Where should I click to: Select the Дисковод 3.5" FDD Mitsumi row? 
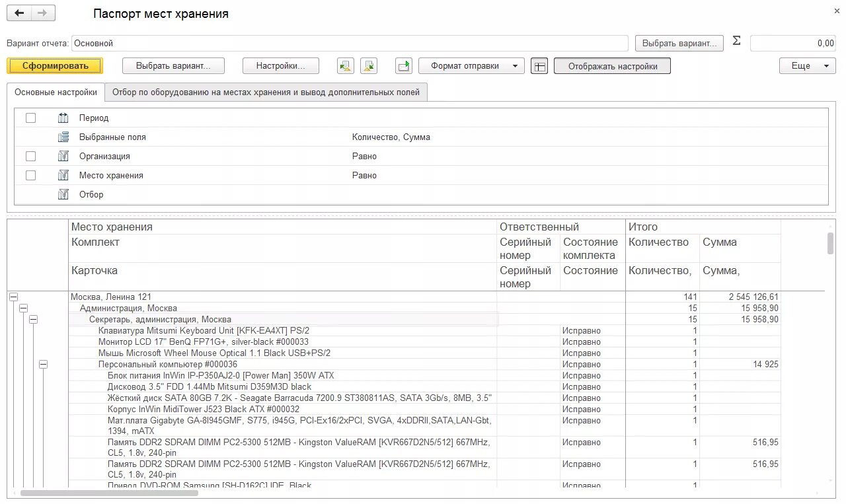pyautogui.click(x=210, y=387)
